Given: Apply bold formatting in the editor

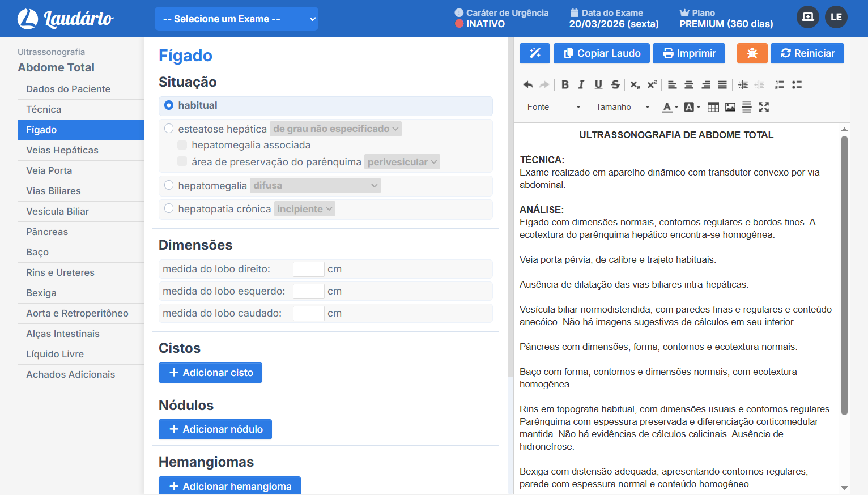Looking at the screenshot, I should coord(565,85).
